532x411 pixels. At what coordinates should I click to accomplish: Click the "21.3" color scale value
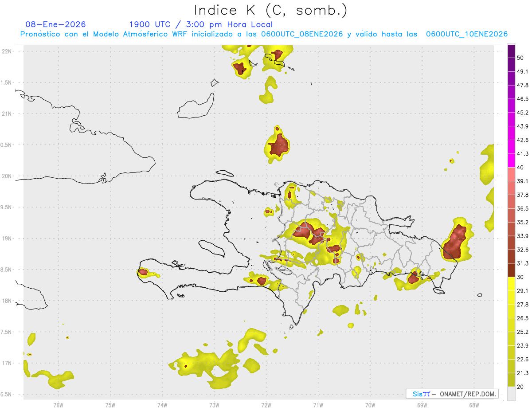pyautogui.click(x=523, y=373)
